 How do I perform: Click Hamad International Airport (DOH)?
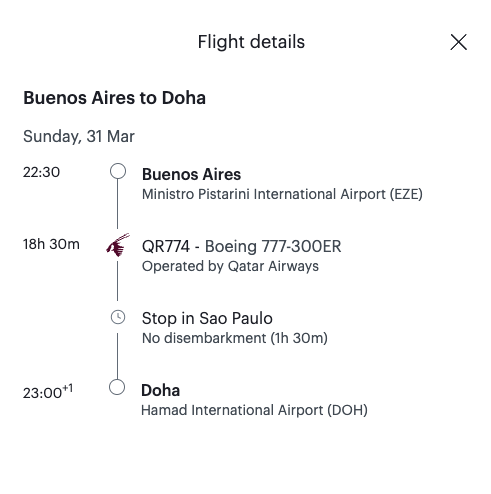(254, 410)
